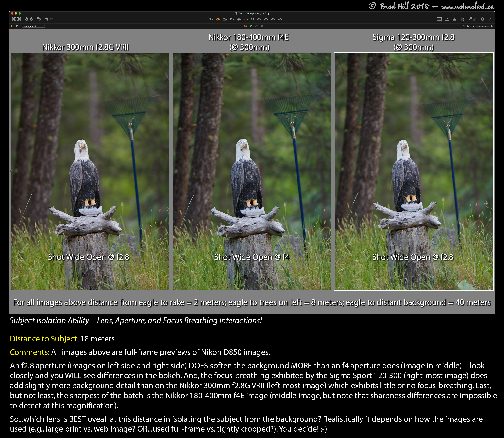Redo the last undone edit

[52, 19]
